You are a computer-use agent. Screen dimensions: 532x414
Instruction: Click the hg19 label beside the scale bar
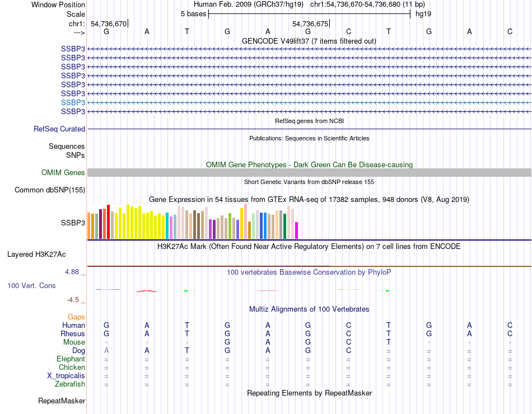[423, 14]
